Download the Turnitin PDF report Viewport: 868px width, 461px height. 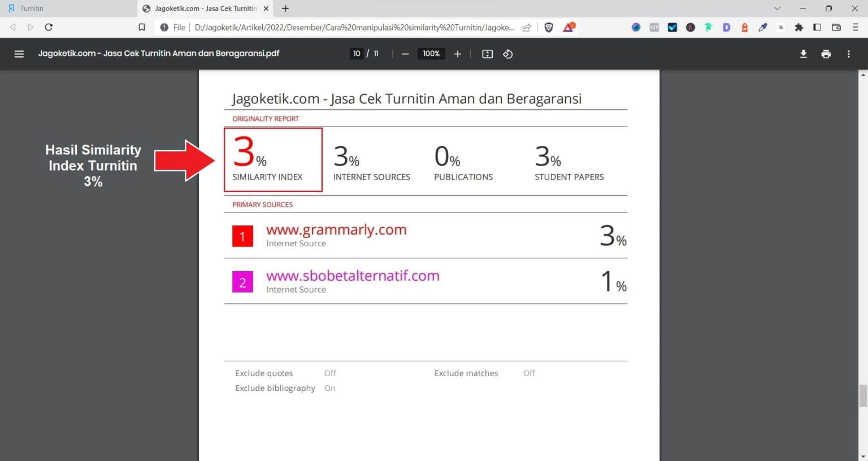[803, 54]
